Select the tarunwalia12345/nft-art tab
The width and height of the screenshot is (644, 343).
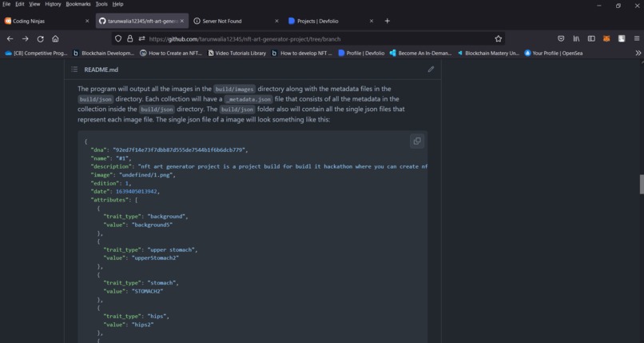pyautogui.click(x=141, y=21)
